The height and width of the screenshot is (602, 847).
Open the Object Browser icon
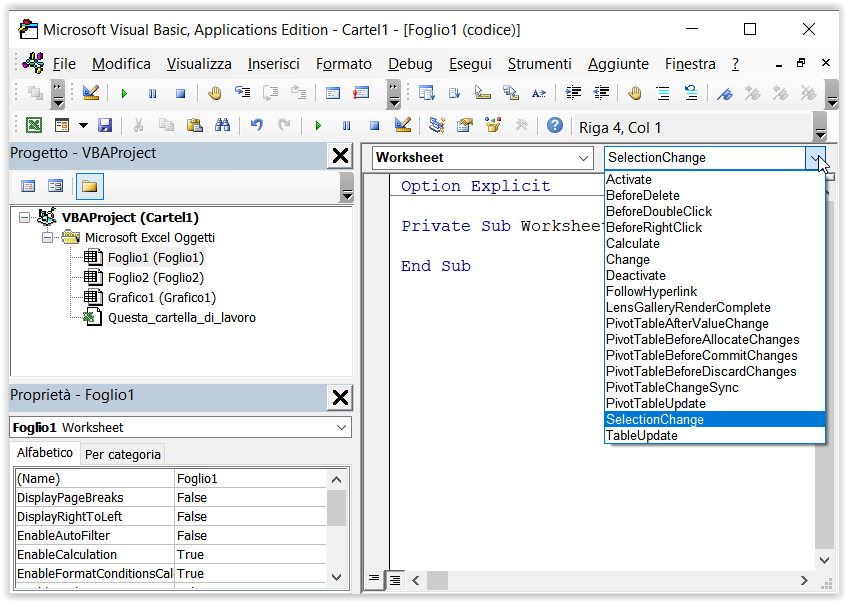tap(493, 126)
